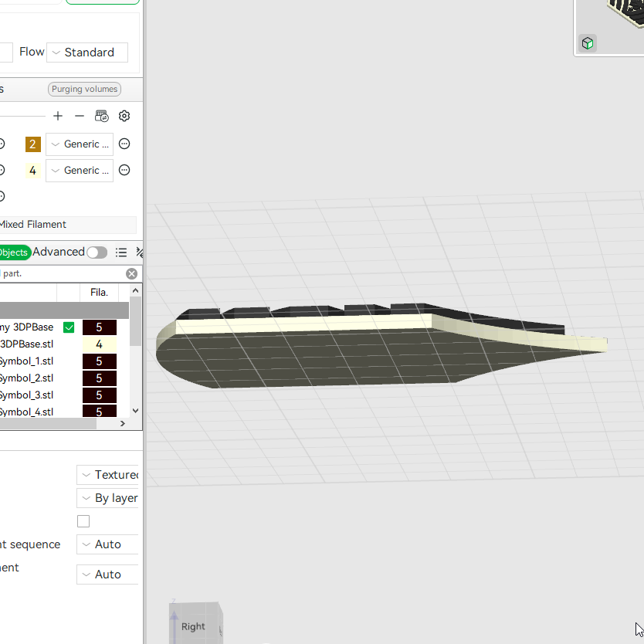Tick the empty checkbox below By layer
Image resolution: width=644 pixels, height=644 pixels.
(x=83, y=521)
